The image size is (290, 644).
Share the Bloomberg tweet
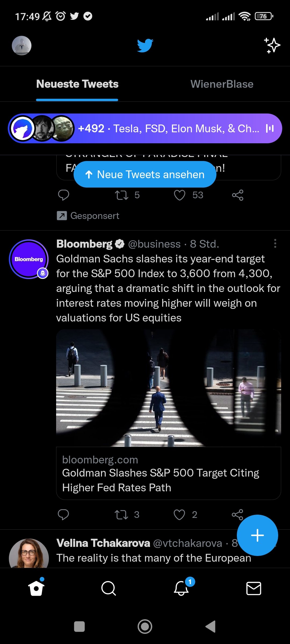point(237,514)
